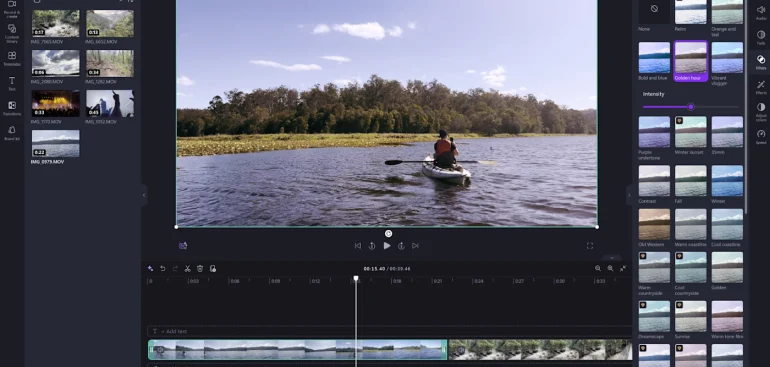Apply the 35mm filter
Image resolution: width=770 pixels, height=367 pixels.
click(727, 132)
